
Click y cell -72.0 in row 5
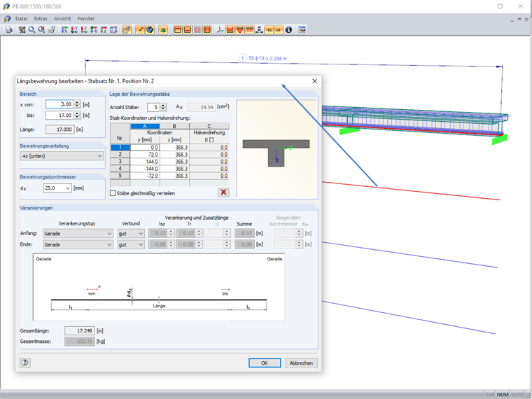click(x=145, y=176)
